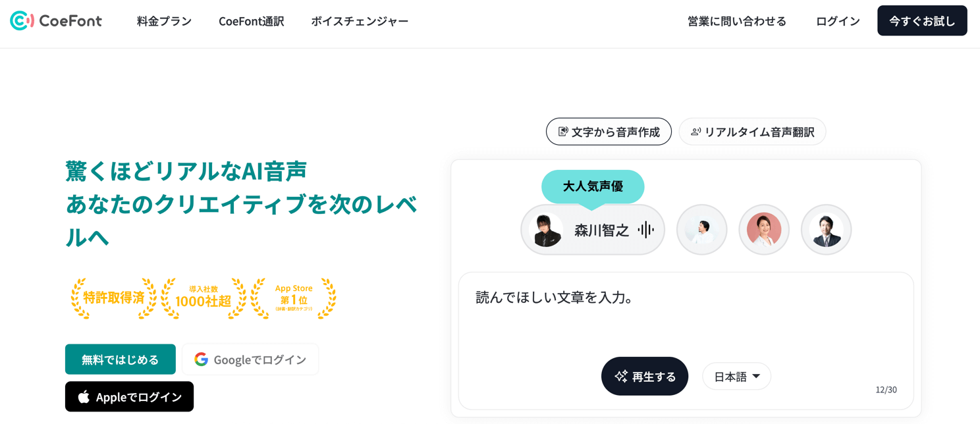Open CoeFont通訳 in the navigation menu
Image resolution: width=980 pixels, height=424 pixels.
251,21
